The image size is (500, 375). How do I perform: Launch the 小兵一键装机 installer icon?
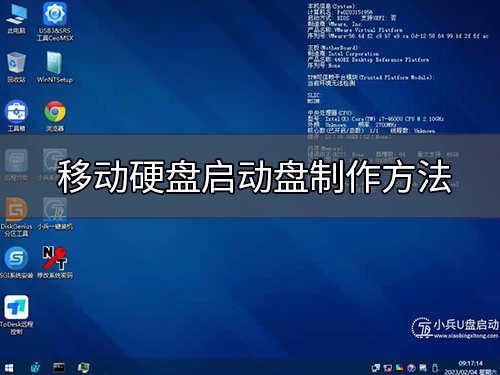point(55,214)
